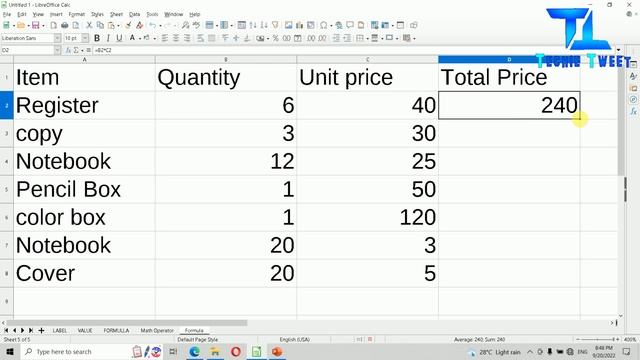
Task: Click the Sort Ascending icon
Action: [x=253, y=25]
